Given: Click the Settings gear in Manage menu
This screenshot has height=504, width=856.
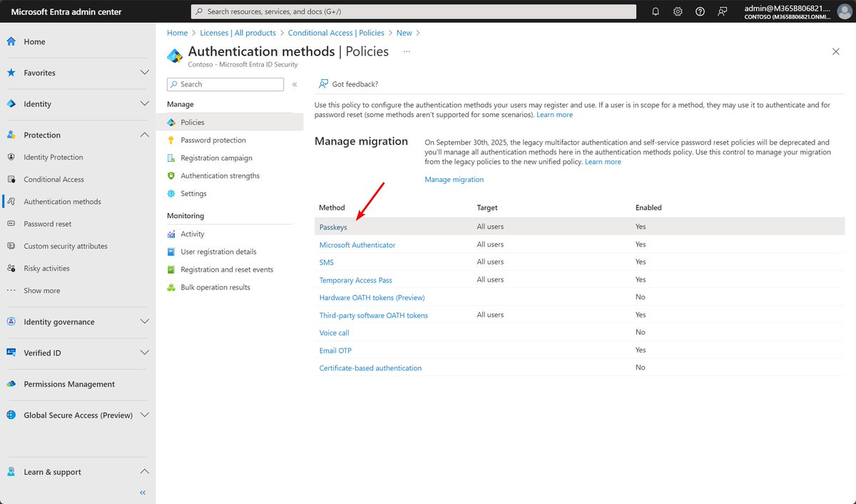Looking at the screenshot, I should (171, 193).
